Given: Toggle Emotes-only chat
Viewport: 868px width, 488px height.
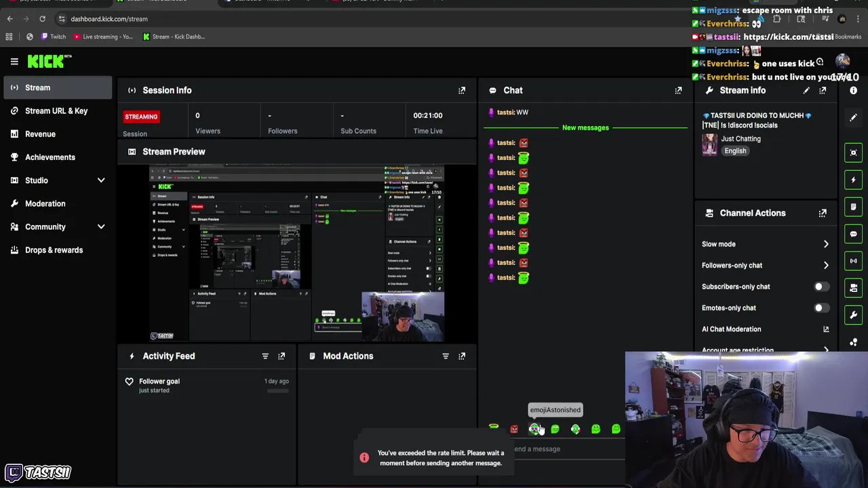Looking at the screenshot, I should click(821, 308).
